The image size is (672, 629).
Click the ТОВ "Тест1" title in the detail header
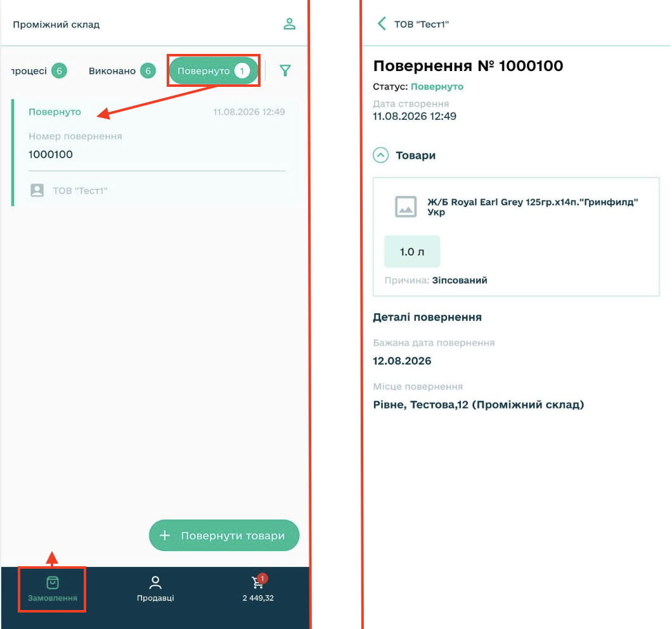tap(422, 24)
